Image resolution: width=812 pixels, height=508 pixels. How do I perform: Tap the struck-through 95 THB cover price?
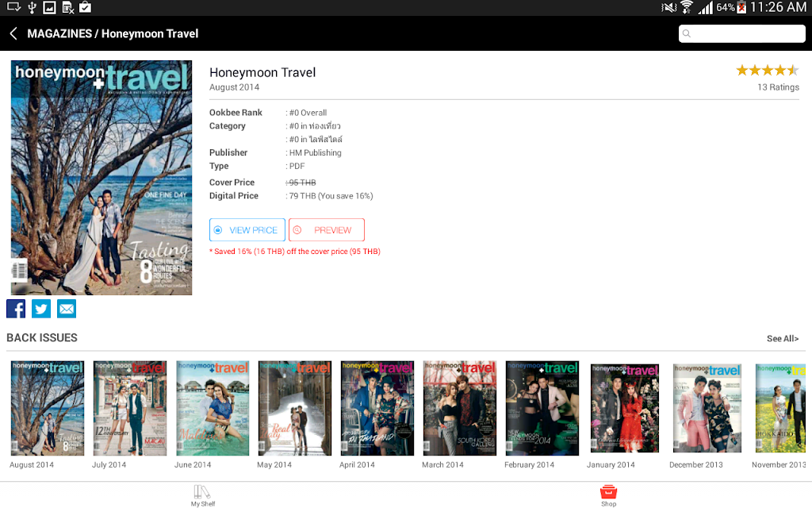click(302, 183)
